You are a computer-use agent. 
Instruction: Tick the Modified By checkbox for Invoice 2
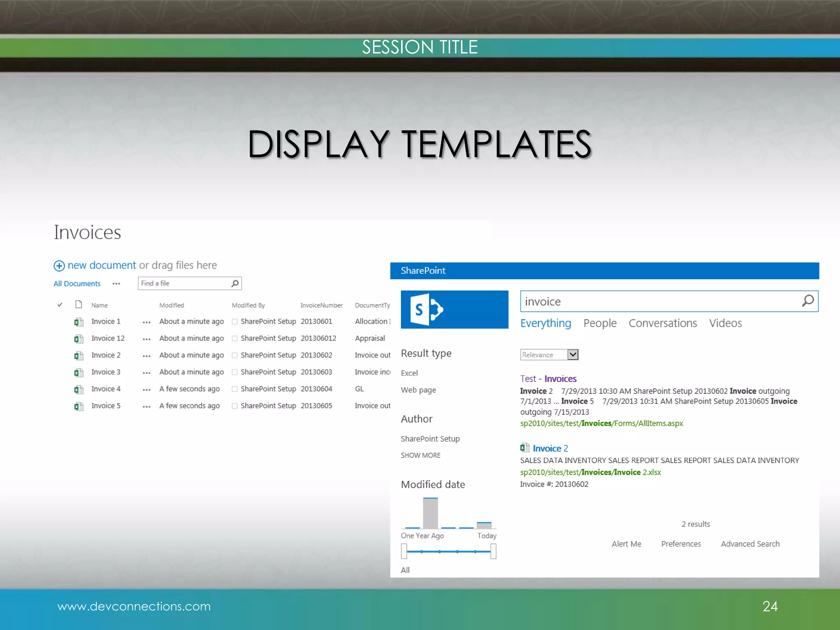(235, 355)
